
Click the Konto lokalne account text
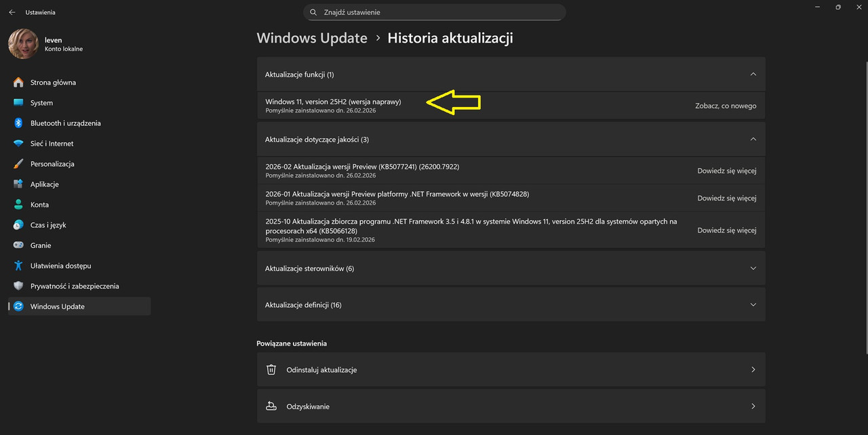pyautogui.click(x=64, y=49)
